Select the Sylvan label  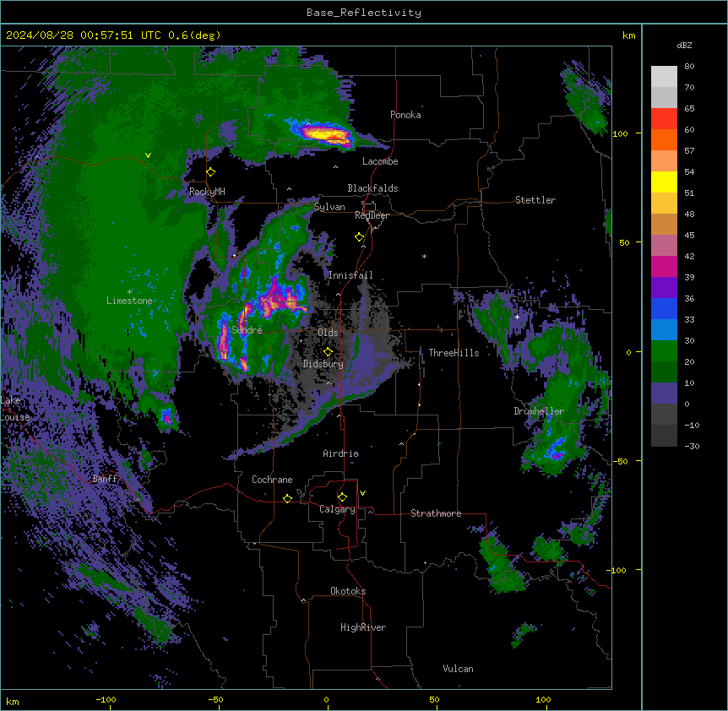329,207
